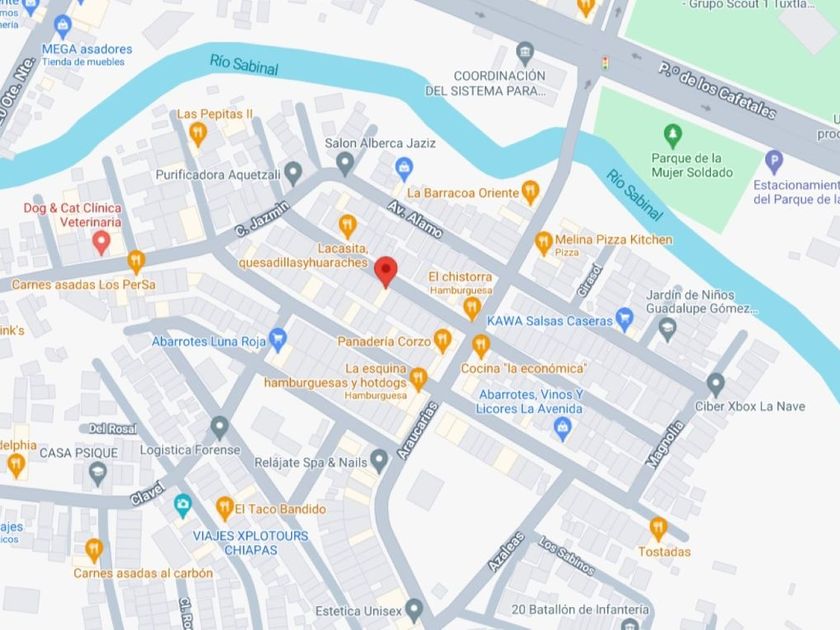The width and height of the screenshot is (840, 630).
Task: Click the COORDINACIÓN DEL SISTEMA building icon
Action: click(525, 54)
